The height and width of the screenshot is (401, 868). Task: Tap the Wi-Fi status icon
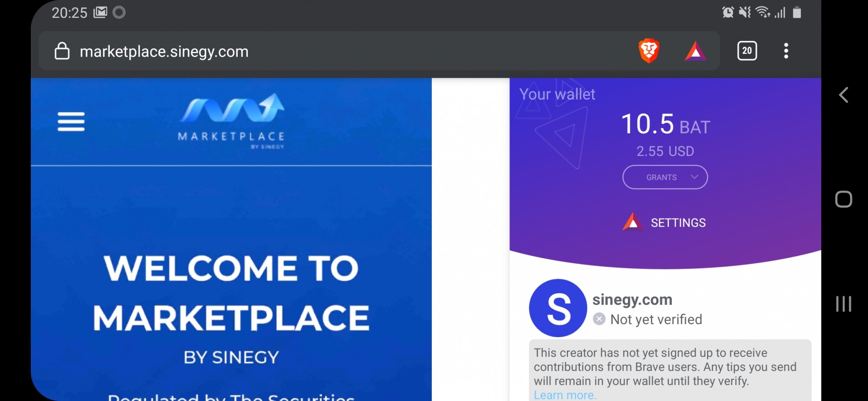tap(763, 12)
